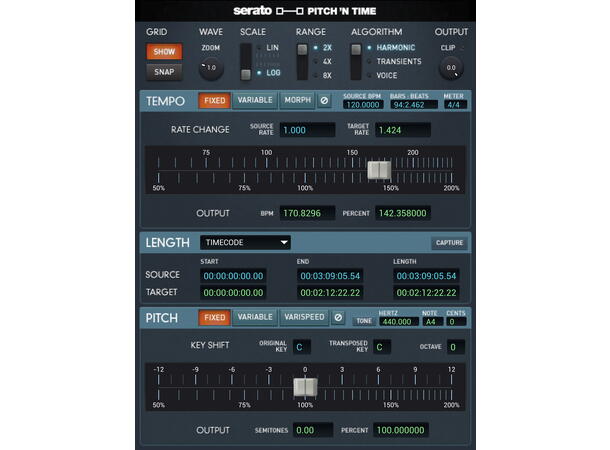Screen dimensions: 610x450
Task: Open the TIMECODE length format dropdown
Action: point(245,243)
